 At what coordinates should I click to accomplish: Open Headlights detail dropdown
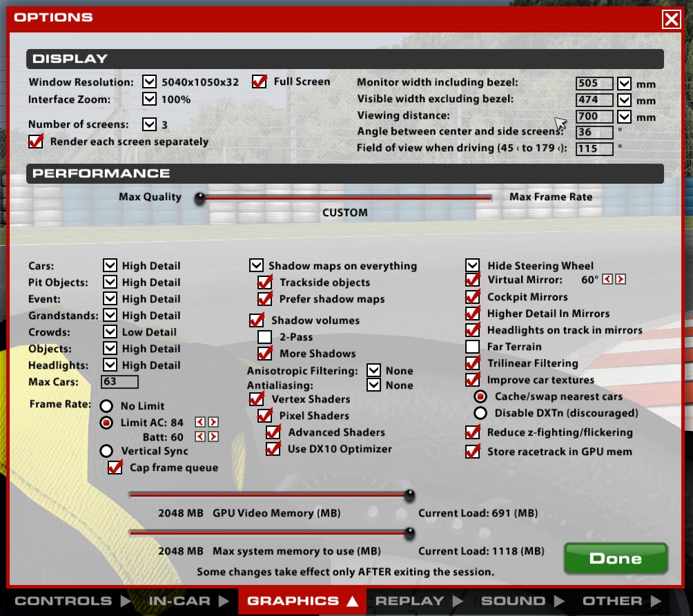point(110,365)
